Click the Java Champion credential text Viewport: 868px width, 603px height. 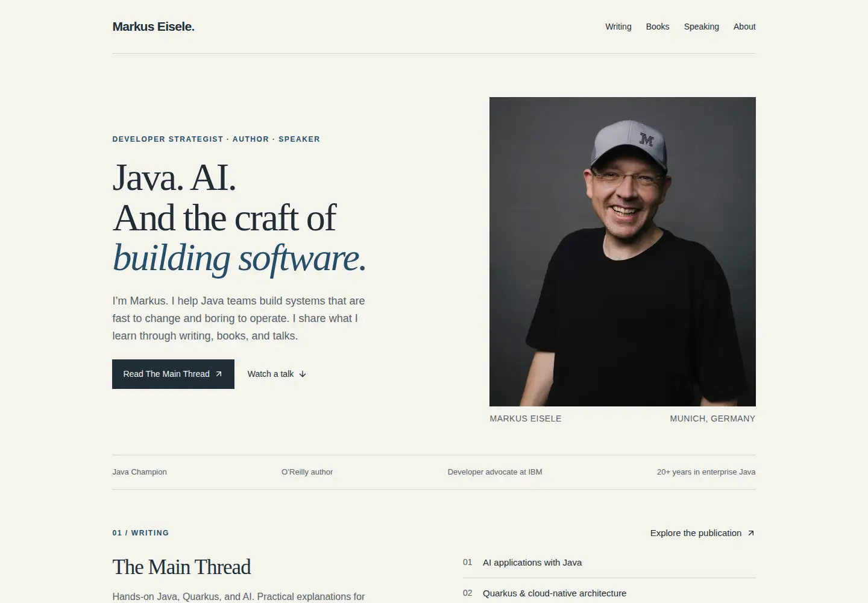pyautogui.click(x=139, y=472)
